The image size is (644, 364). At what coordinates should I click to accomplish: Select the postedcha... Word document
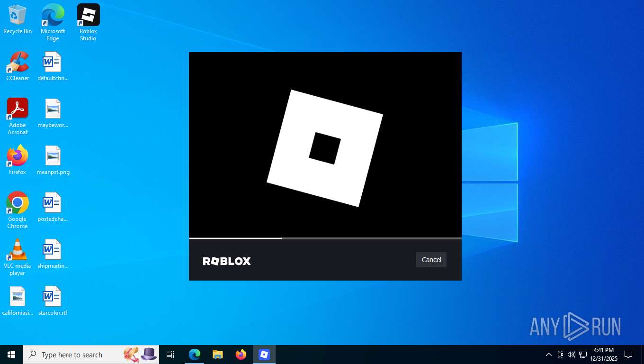53,207
